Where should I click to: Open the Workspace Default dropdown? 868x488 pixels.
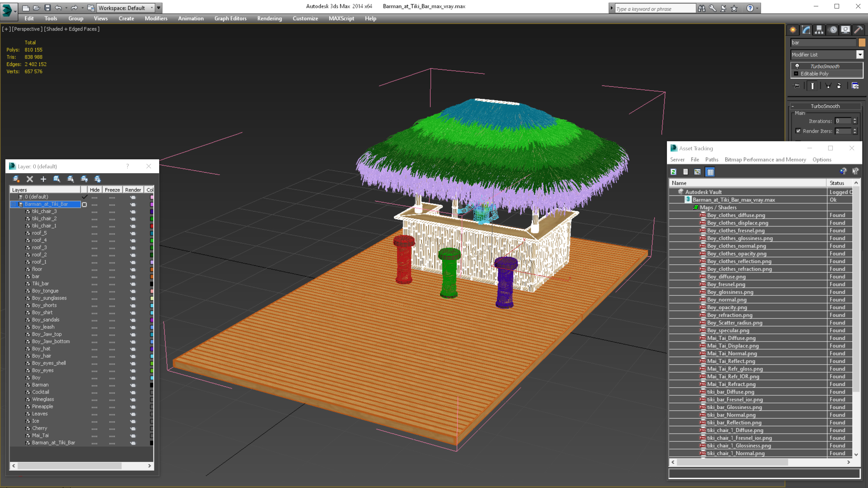click(x=126, y=8)
